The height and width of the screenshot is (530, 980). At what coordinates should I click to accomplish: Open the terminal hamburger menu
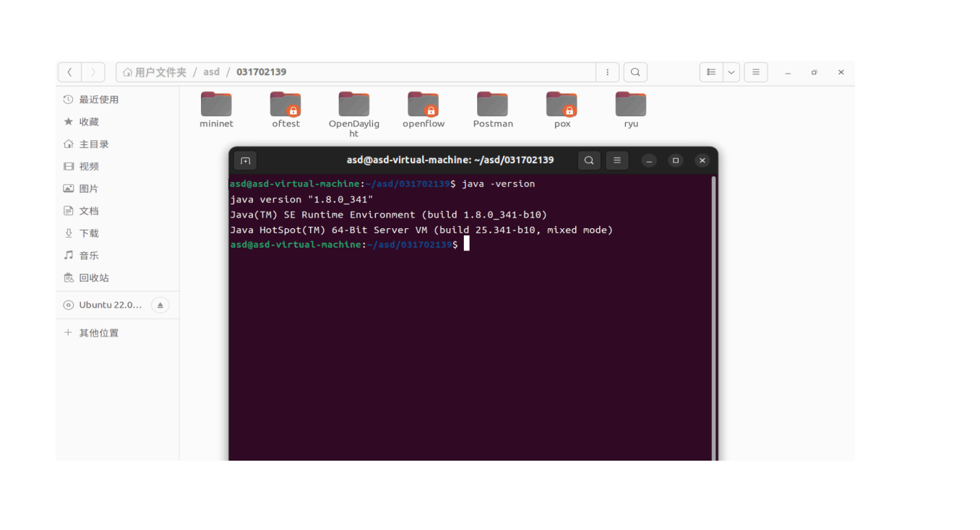[616, 160]
